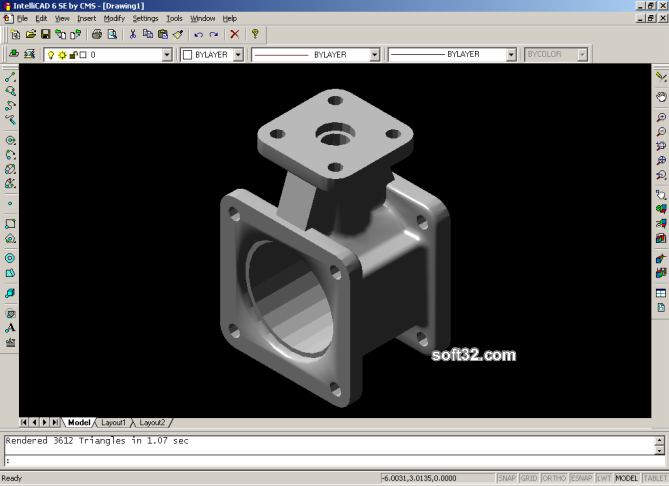Select the Model tab

coord(79,422)
